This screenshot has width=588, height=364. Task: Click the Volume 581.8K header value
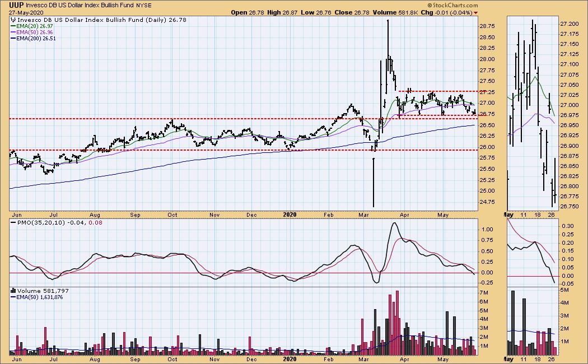395,12
